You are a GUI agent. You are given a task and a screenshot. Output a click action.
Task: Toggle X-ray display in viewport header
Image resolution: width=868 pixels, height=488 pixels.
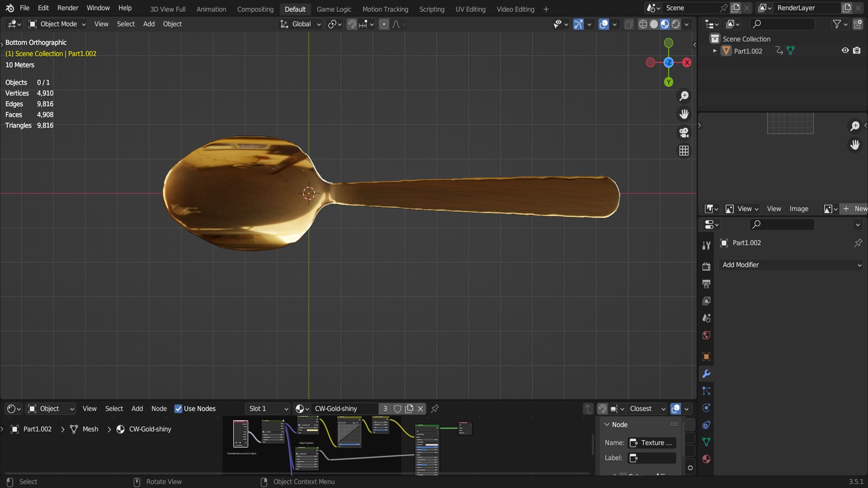click(628, 24)
